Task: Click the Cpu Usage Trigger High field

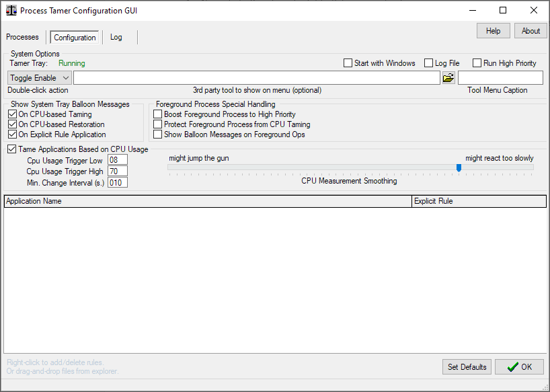Action: click(118, 171)
